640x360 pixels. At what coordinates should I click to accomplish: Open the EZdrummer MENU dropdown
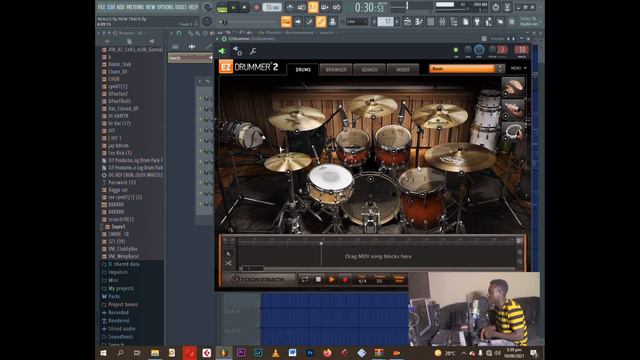[518, 69]
